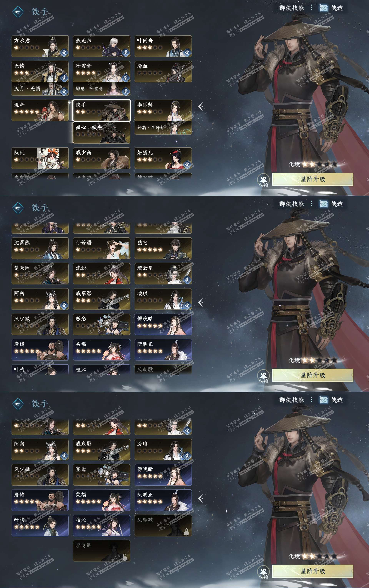Select the 戚少商 hero card
The height and width of the screenshot is (588, 369).
[102, 158]
